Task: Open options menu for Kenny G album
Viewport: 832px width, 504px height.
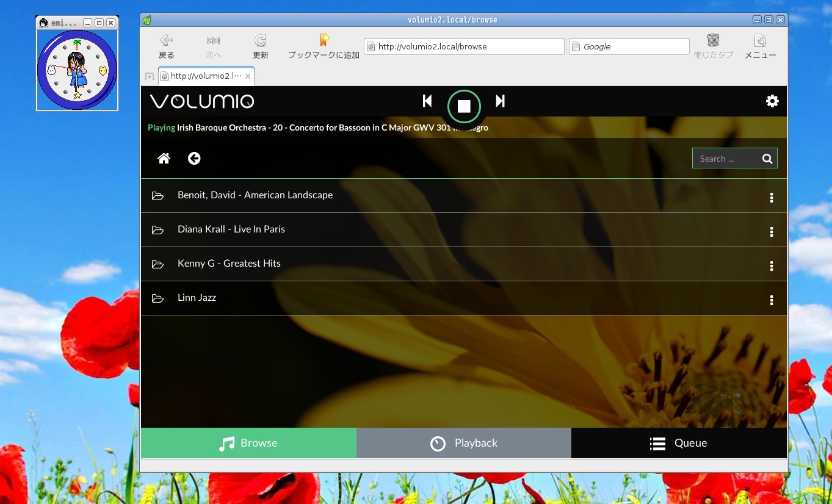Action: (x=772, y=266)
